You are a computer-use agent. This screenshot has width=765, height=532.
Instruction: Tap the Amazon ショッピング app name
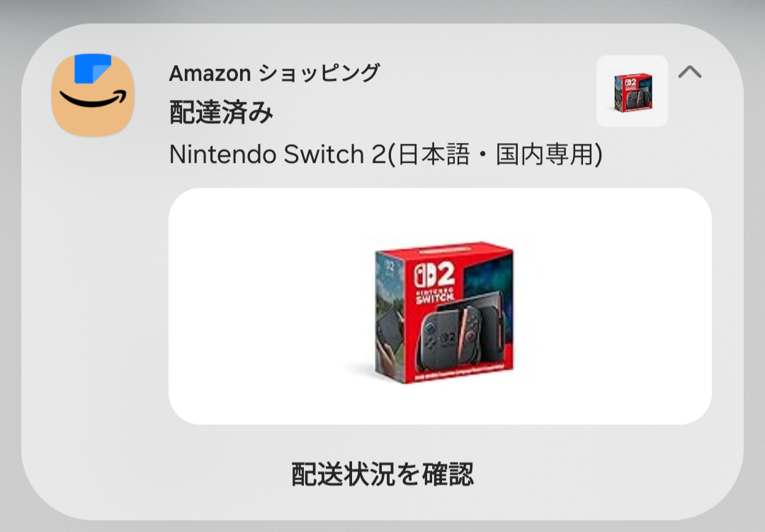click(x=274, y=73)
